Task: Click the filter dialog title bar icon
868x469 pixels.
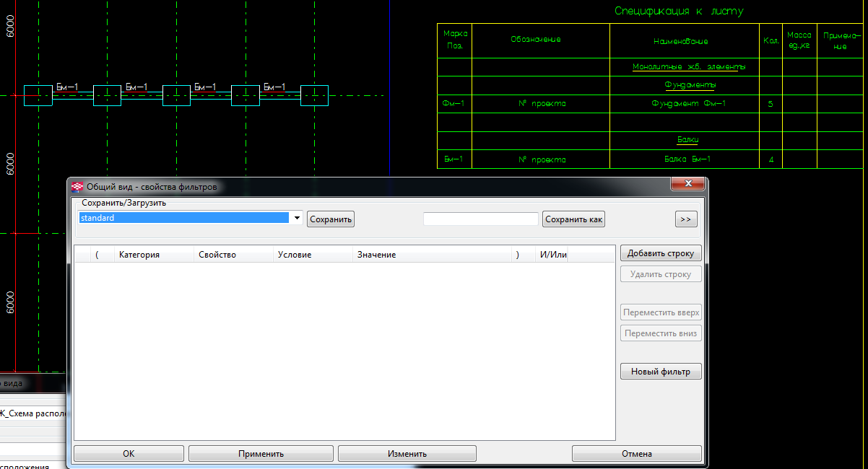Action: pyautogui.click(x=77, y=187)
